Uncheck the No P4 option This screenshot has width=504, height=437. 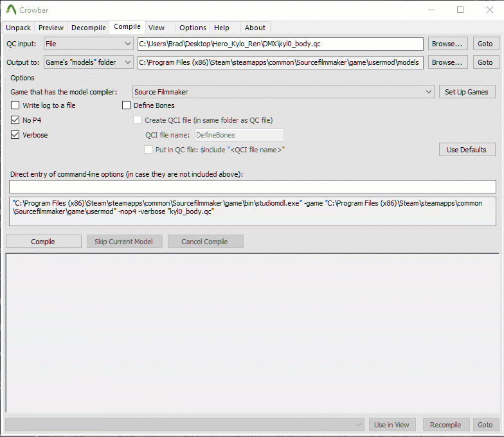[x=15, y=120]
